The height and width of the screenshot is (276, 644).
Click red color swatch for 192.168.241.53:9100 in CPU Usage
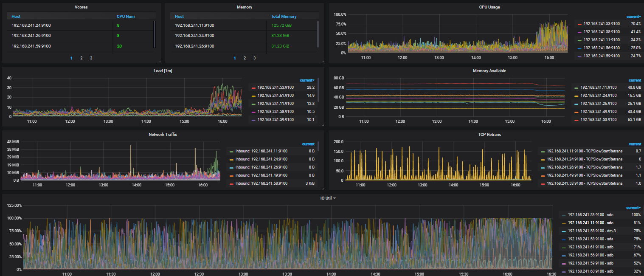[579, 24]
